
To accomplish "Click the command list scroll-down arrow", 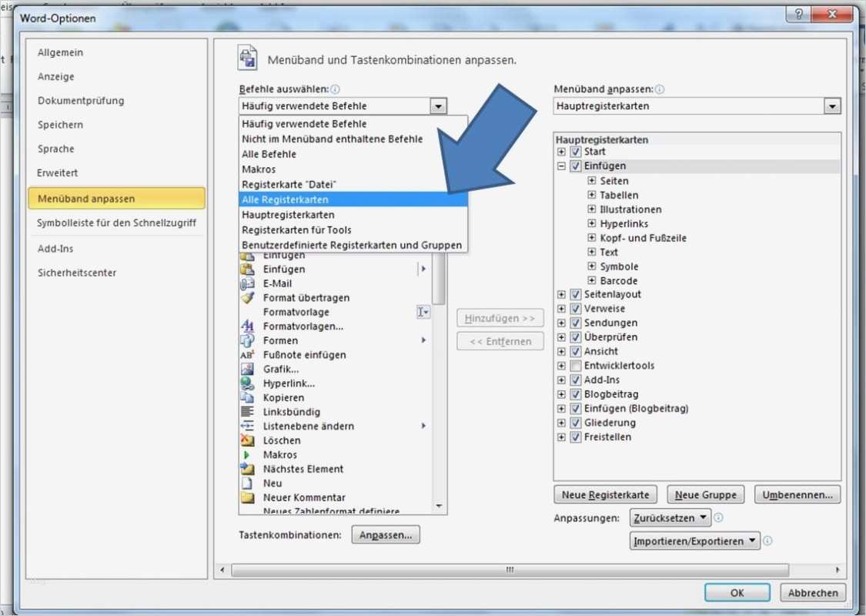I will 439,506.
